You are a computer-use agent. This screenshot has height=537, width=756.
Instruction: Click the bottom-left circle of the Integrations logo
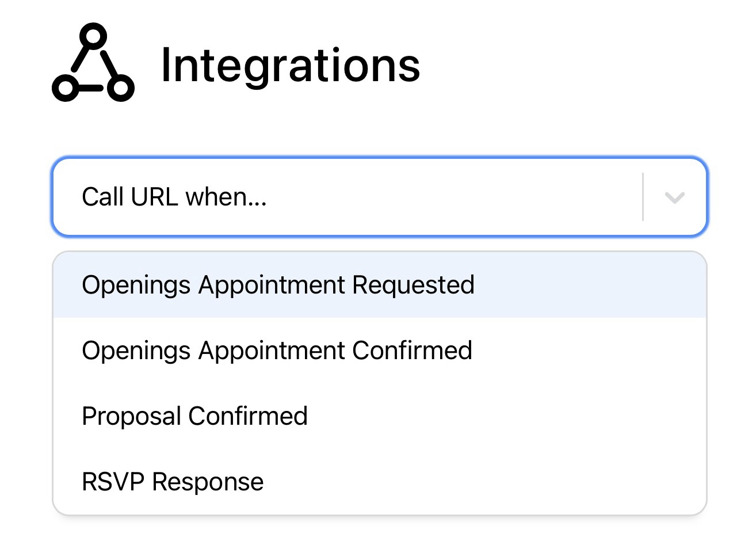(65, 89)
